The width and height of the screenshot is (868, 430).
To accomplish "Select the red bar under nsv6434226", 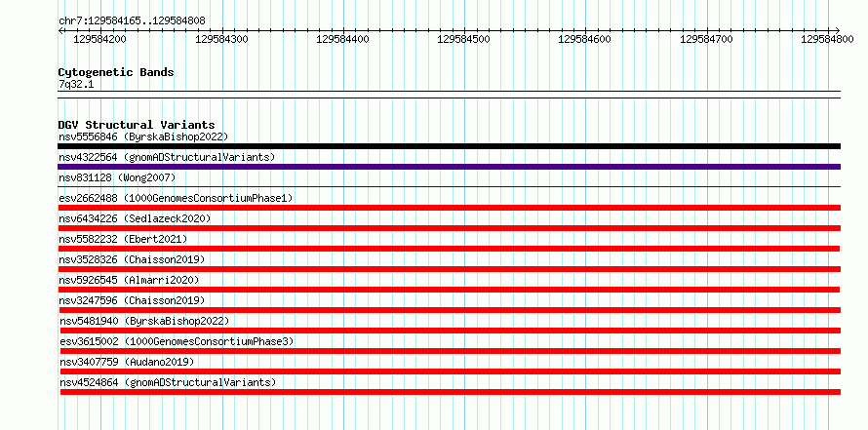I will pos(449,228).
